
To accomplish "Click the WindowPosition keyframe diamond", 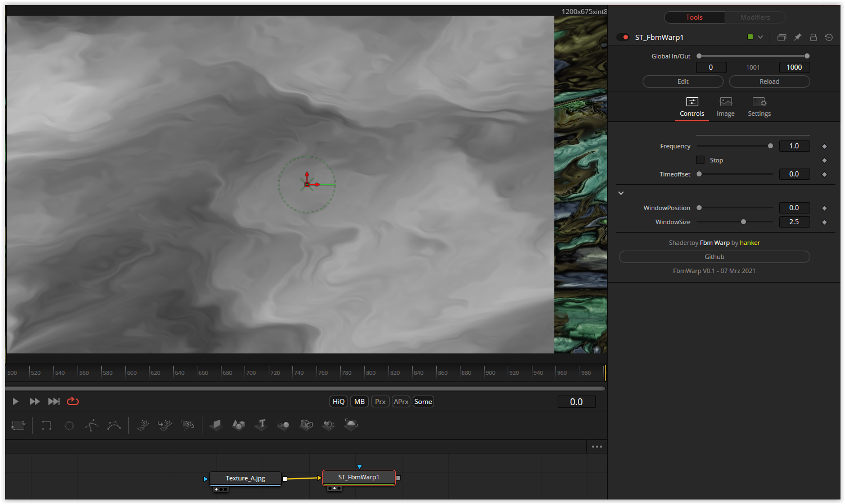I will coord(824,208).
